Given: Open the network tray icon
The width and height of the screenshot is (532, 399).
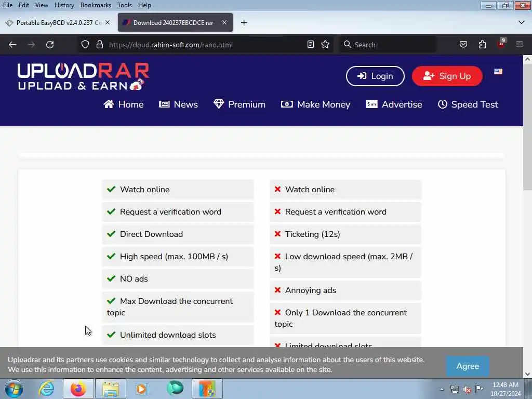Looking at the screenshot, I should point(454,390).
